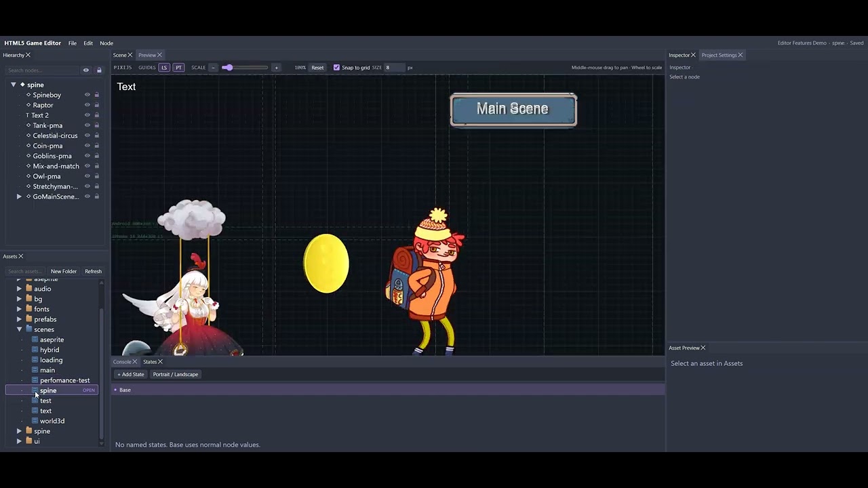The height and width of the screenshot is (488, 868).
Task: Toggle the Snap to grid checkbox
Action: coord(336,68)
